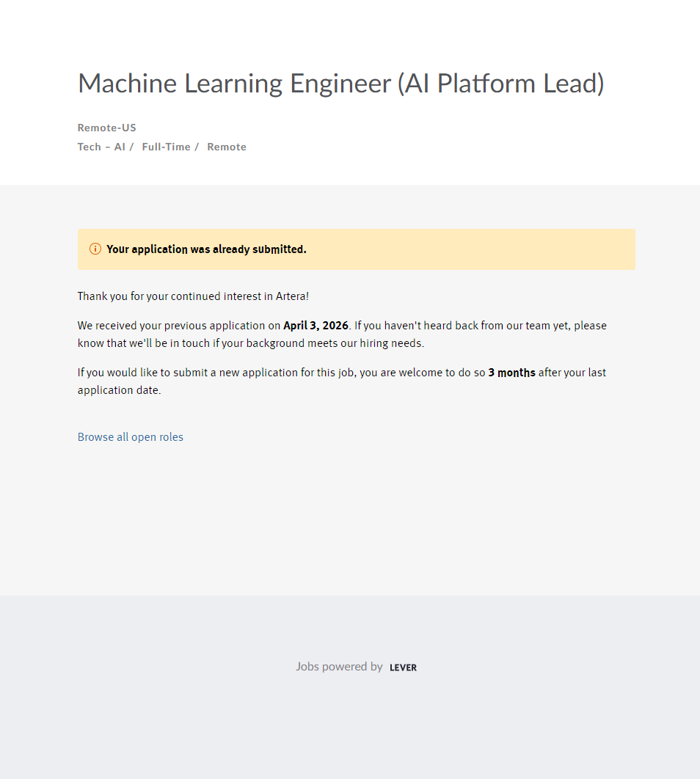The height and width of the screenshot is (779, 700).
Task: Click the bold '3 months' text
Action: 511,373
